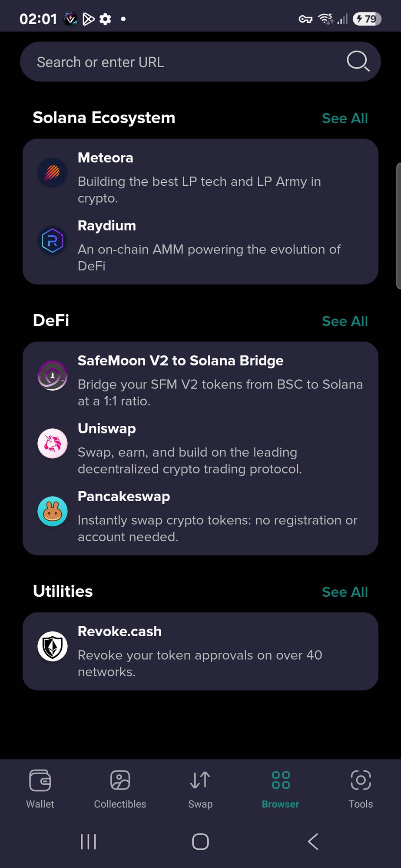Open the Pancakeswap listing title
The width and height of the screenshot is (401, 868).
(124, 496)
